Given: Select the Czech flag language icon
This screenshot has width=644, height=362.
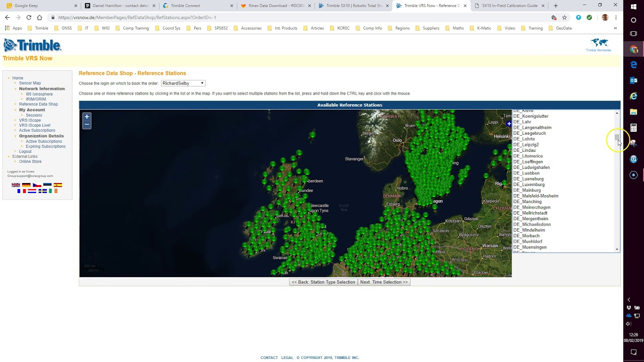Looking at the screenshot, I should pyautogui.click(x=37, y=185).
